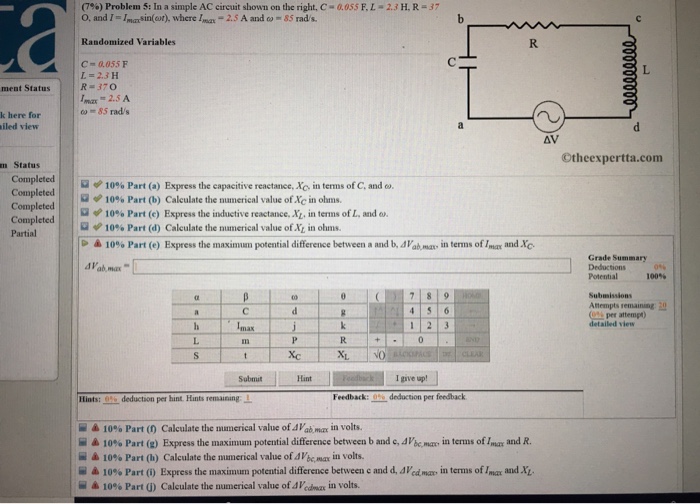The width and height of the screenshot is (700, 504).
Task: Click the h variable key
Action: coord(196,326)
